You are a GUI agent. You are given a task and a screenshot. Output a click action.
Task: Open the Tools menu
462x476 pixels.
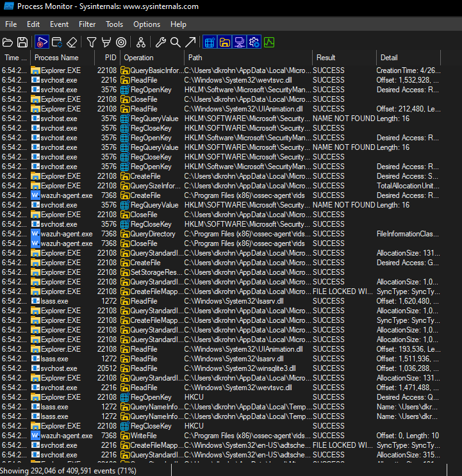[115, 24]
